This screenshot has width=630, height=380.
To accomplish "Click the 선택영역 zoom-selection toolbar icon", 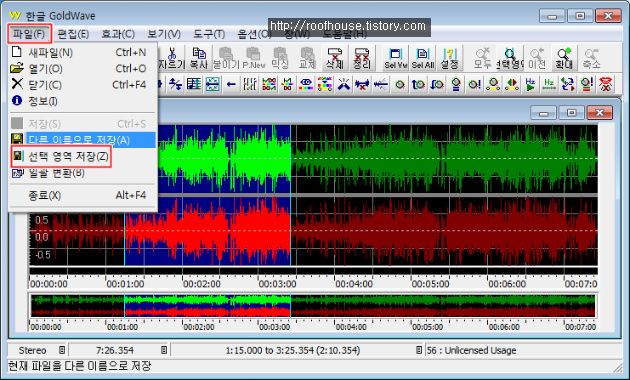I will point(509,58).
